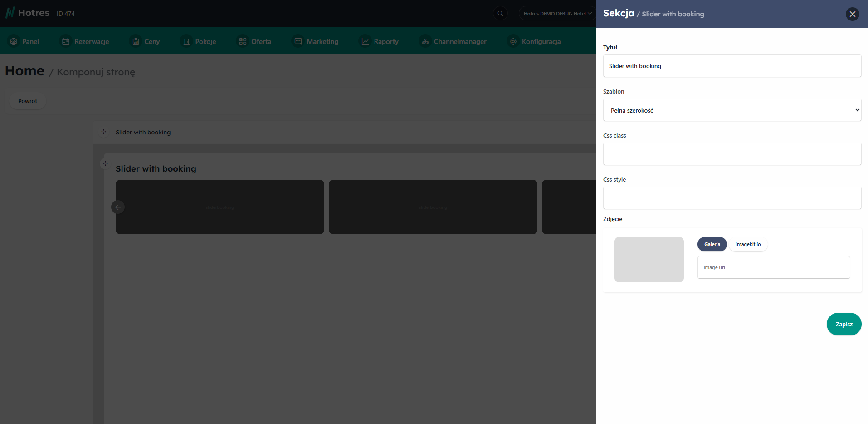Click the Konfiguracja gear icon

[513, 42]
